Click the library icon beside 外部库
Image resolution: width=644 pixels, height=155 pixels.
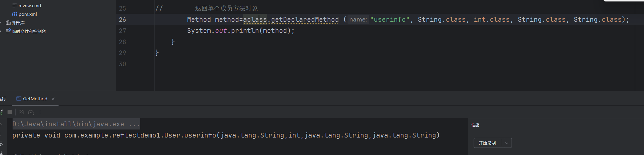tap(8, 23)
